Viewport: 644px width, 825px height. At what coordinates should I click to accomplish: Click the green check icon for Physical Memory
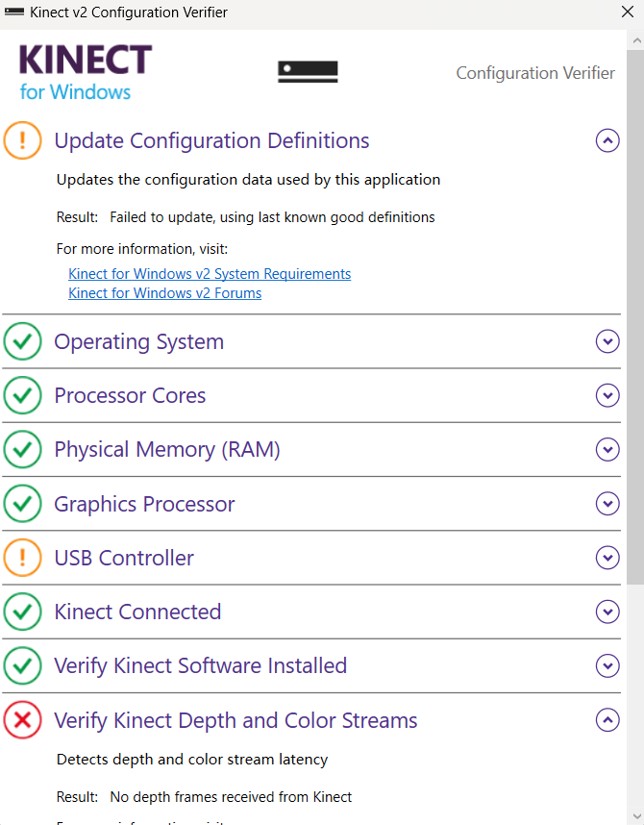coord(23,449)
